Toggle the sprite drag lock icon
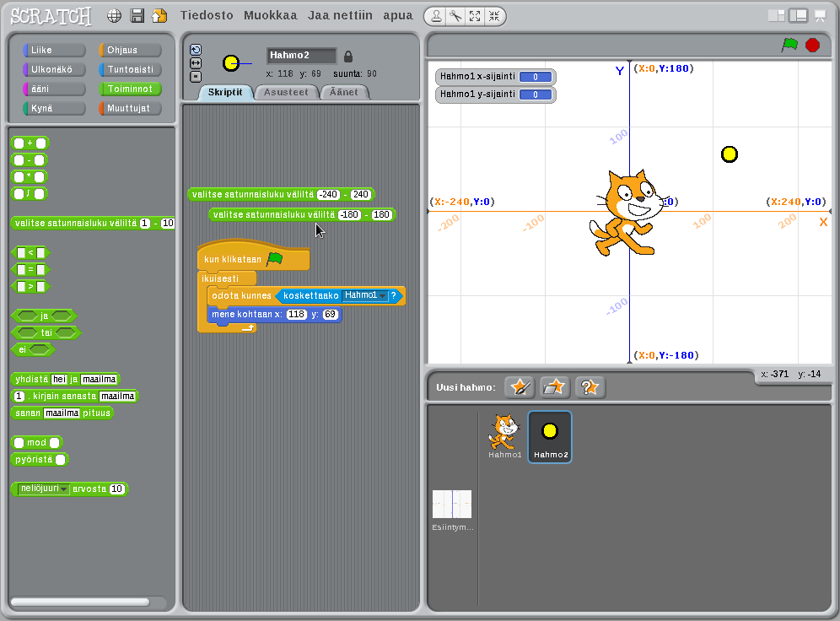 pos(348,56)
